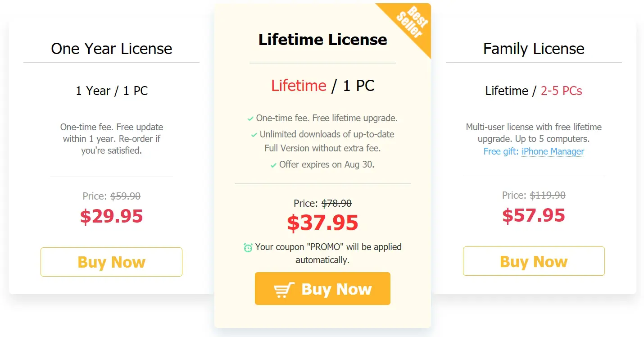
Task: Click the red "2-5 PCs" text
Action: tap(561, 91)
